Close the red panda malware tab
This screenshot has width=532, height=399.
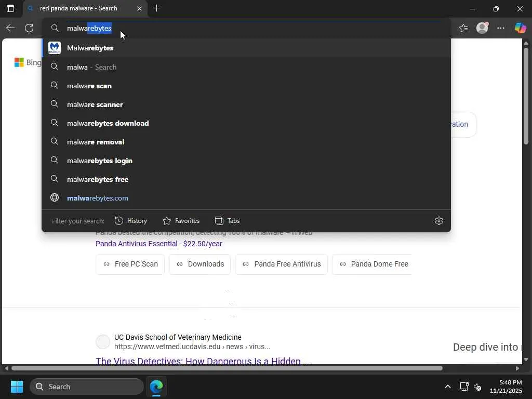coord(139,8)
